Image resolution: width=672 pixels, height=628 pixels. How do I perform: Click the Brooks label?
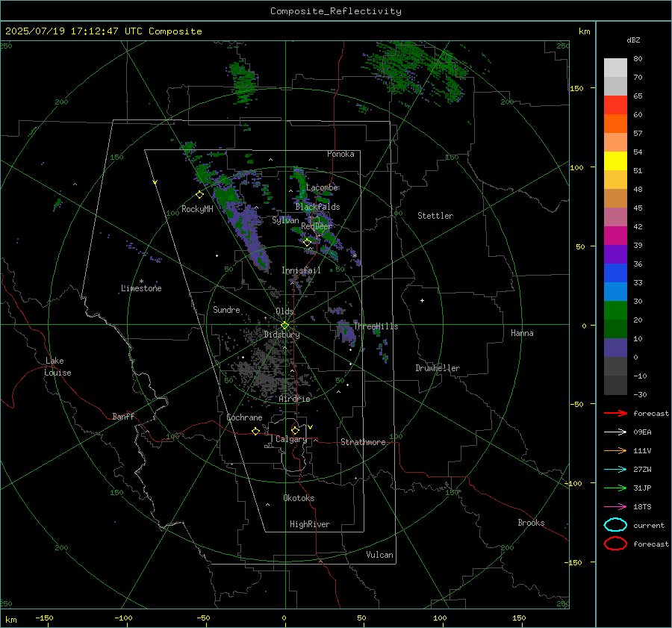pos(531,523)
